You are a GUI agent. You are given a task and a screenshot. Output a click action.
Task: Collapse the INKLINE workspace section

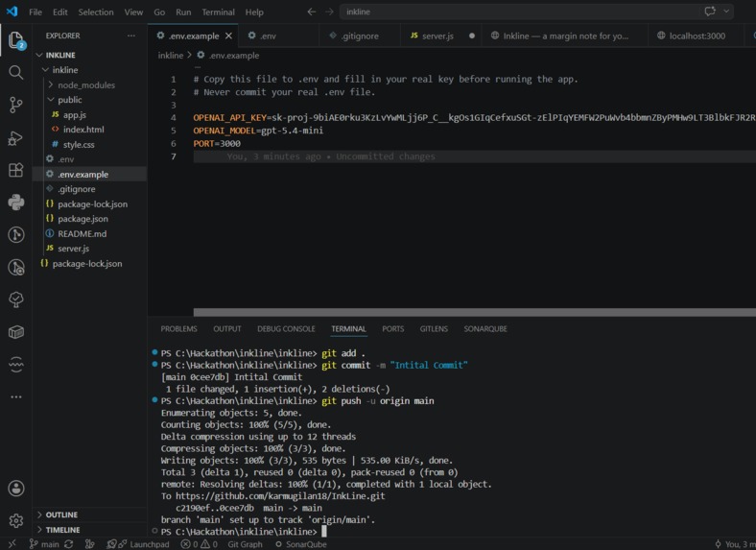(39, 55)
